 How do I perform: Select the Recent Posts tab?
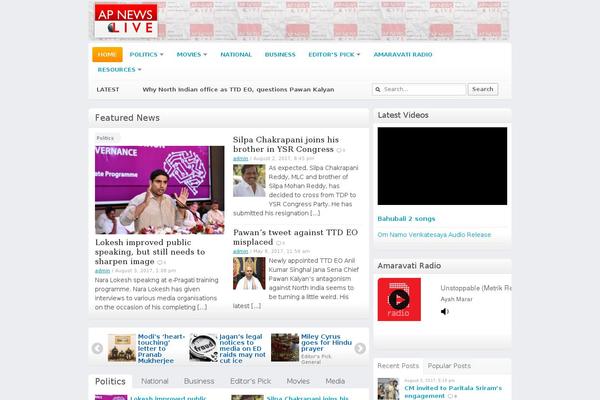pos(398,366)
